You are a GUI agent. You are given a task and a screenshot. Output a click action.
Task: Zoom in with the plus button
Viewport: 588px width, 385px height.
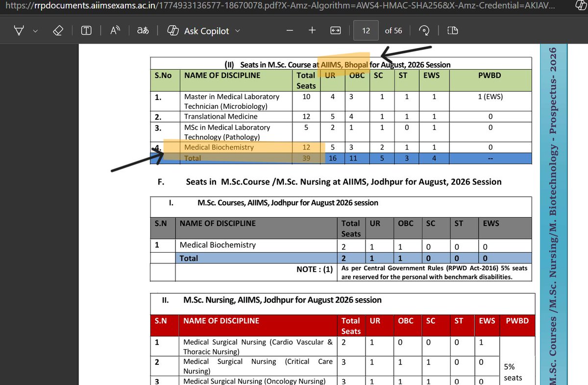312,30
